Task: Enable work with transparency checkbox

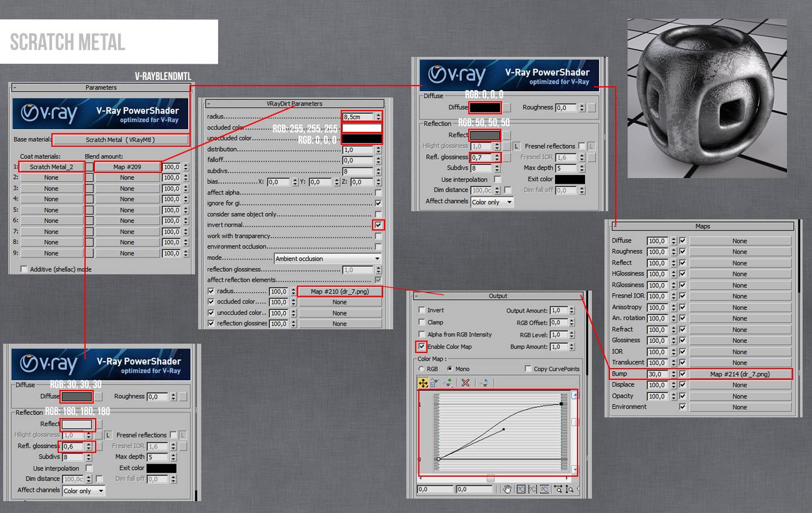Action: pos(378,236)
